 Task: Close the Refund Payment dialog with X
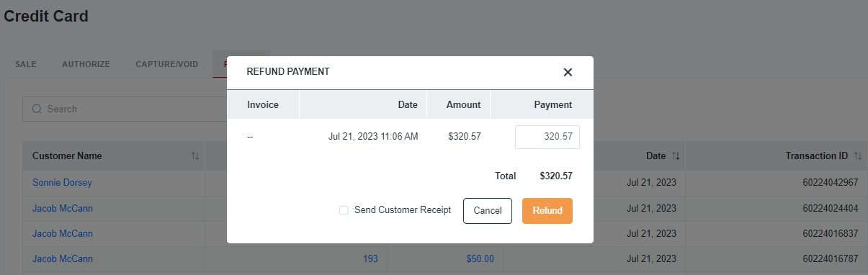click(x=568, y=72)
